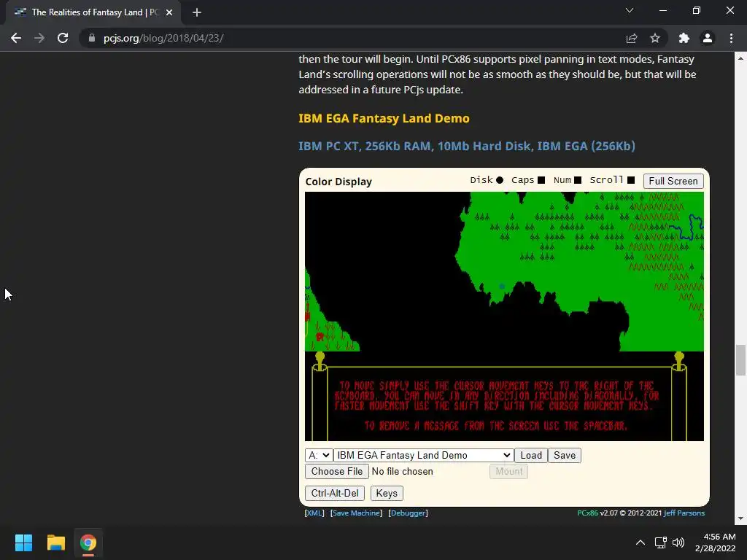Click the 'No file chosen' text

pos(403,472)
